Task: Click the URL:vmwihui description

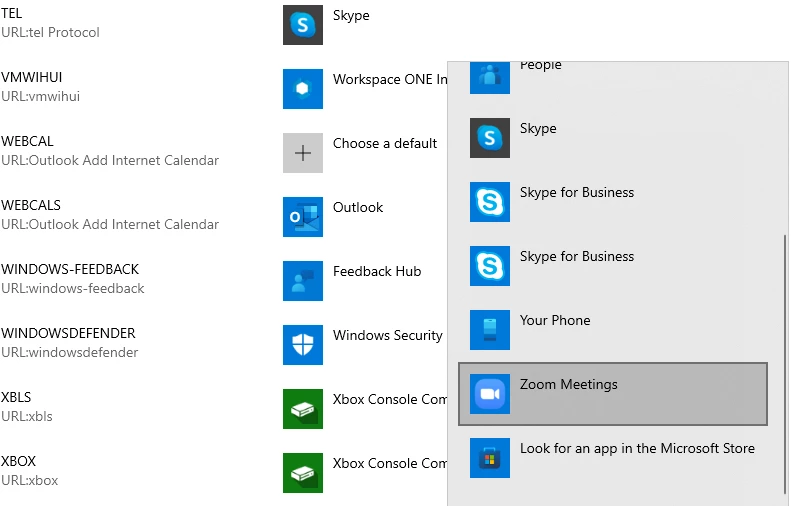Action: 40,97
